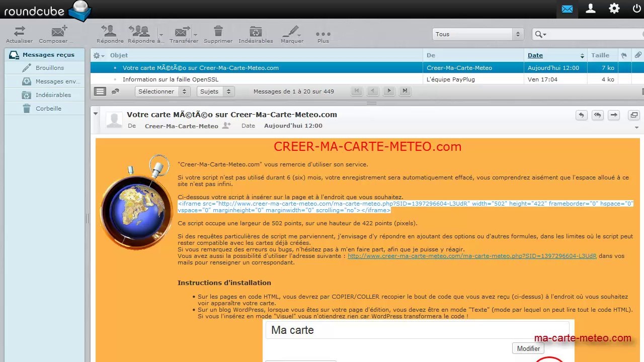Open the Répondre à tous dropdown arrow

point(161,34)
